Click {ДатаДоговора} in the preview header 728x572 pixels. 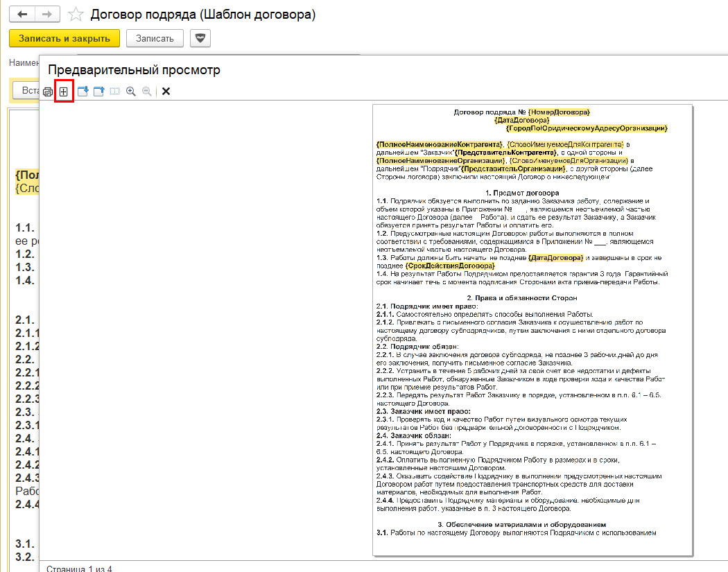click(x=522, y=120)
